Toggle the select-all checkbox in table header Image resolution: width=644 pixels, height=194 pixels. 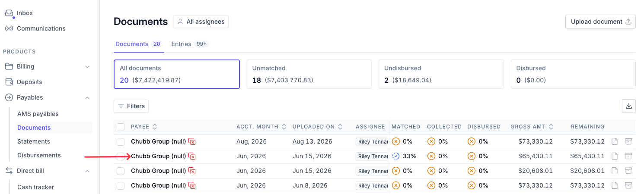(x=121, y=127)
